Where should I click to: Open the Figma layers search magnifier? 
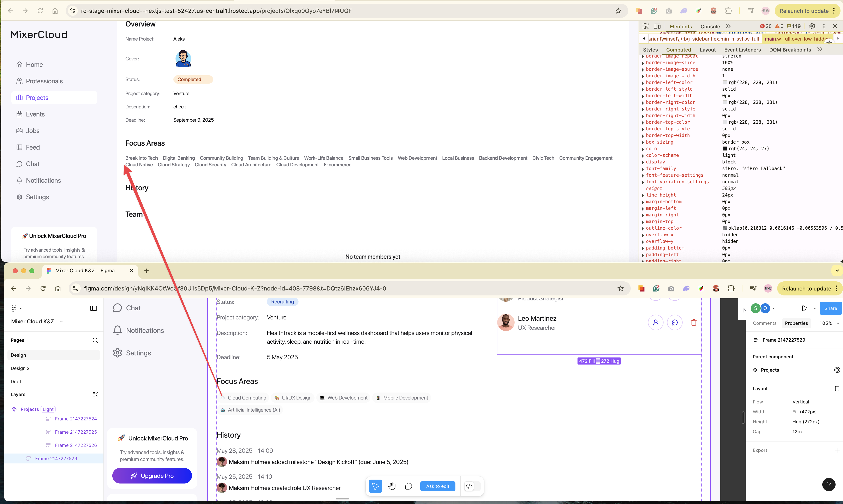click(x=95, y=340)
